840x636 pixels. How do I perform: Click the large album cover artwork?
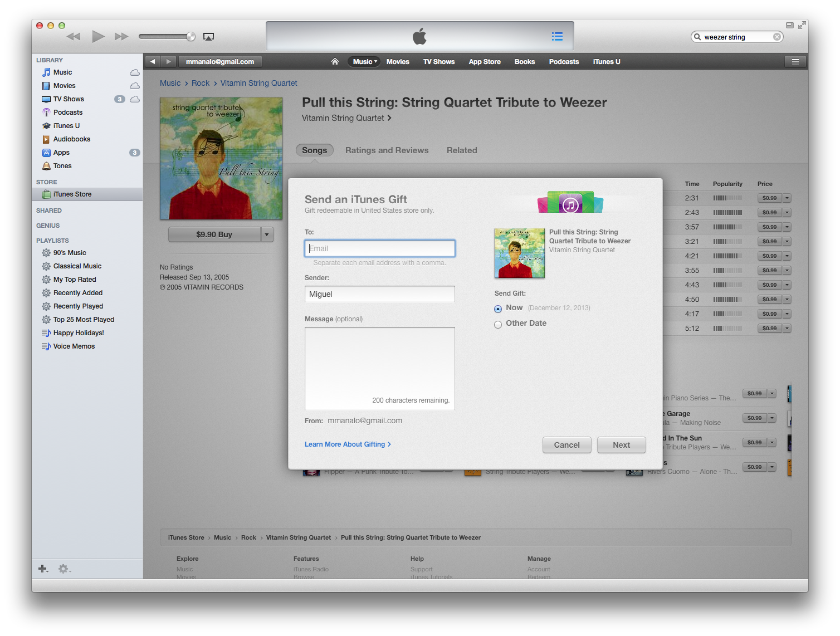coord(221,158)
